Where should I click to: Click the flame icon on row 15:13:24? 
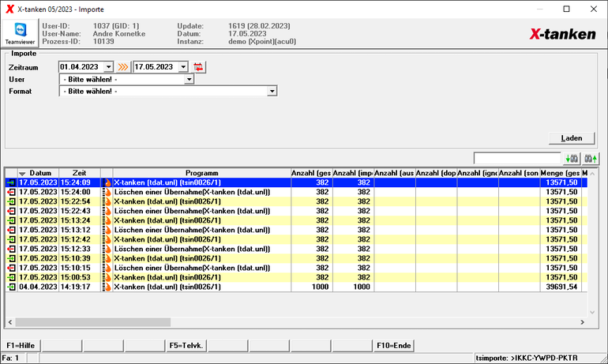point(107,220)
